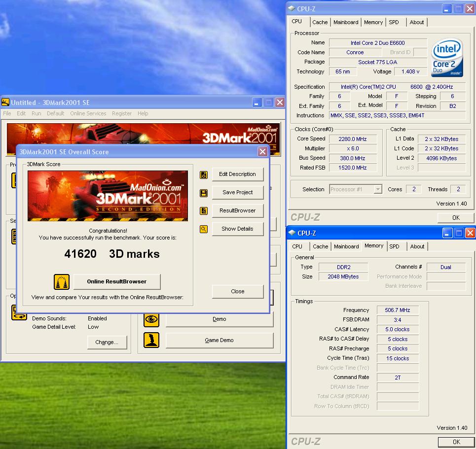Click the Code Name value Conroe
476x449 pixels.
pos(355,52)
